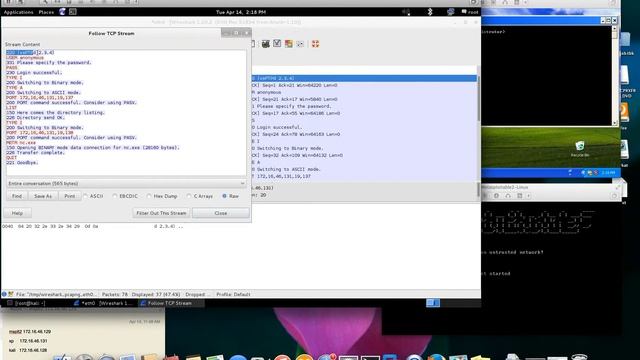Click the capture file icon in status bar

pos(11,294)
